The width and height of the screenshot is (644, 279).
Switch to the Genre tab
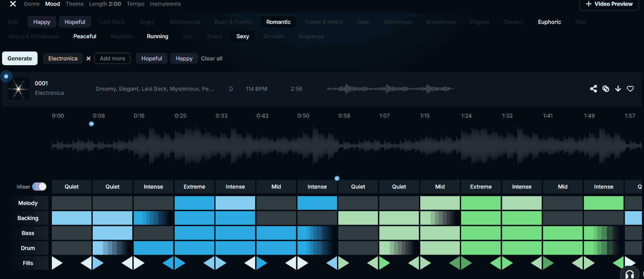[x=31, y=4]
